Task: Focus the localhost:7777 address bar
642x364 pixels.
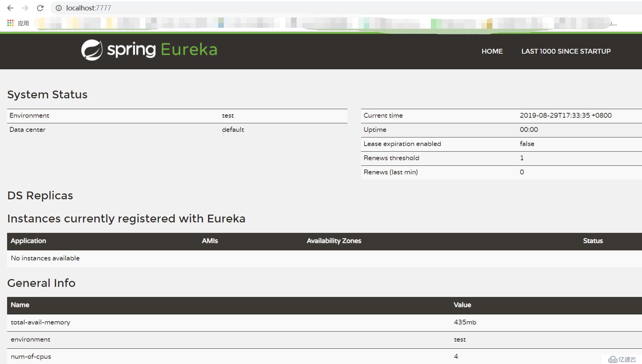Action: 347,8
